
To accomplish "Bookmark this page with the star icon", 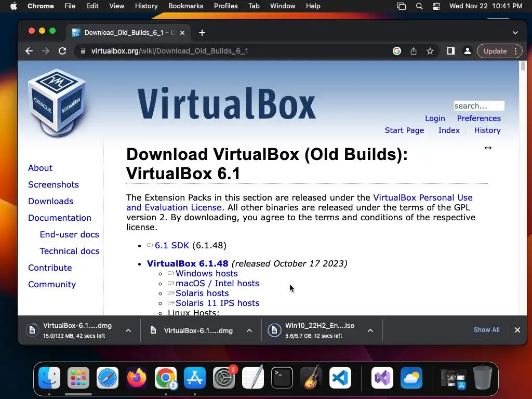I will [x=430, y=51].
